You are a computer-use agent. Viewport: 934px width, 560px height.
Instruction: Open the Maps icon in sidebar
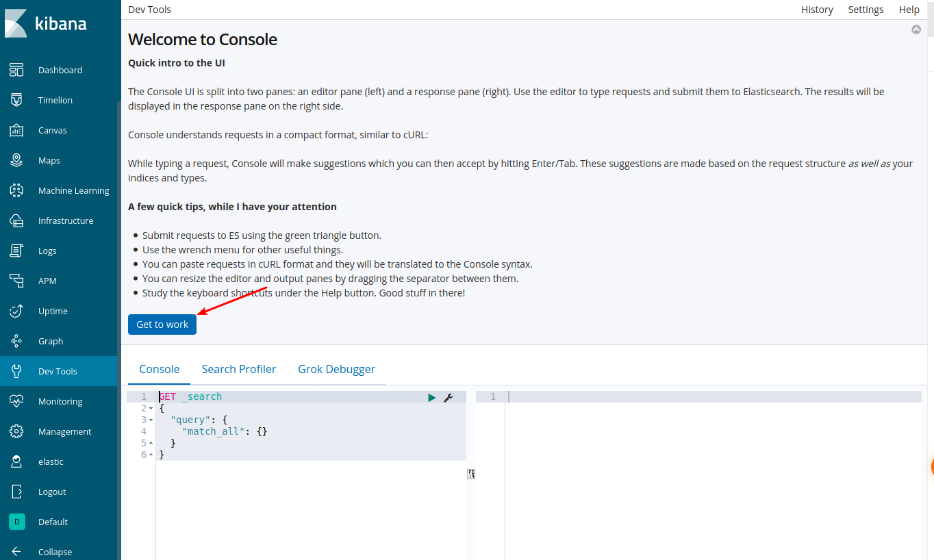click(x=16, y=160)
